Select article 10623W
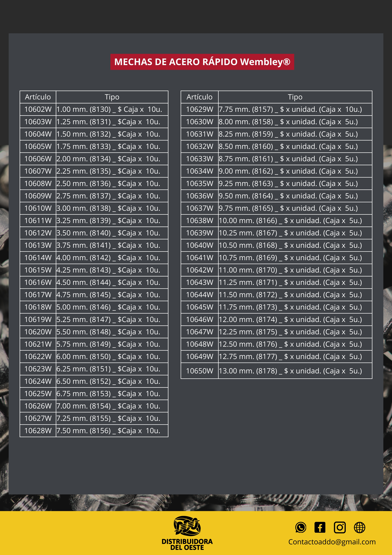Screen dimensions: 392x555 pyautogui.click(x=38, y=369)
